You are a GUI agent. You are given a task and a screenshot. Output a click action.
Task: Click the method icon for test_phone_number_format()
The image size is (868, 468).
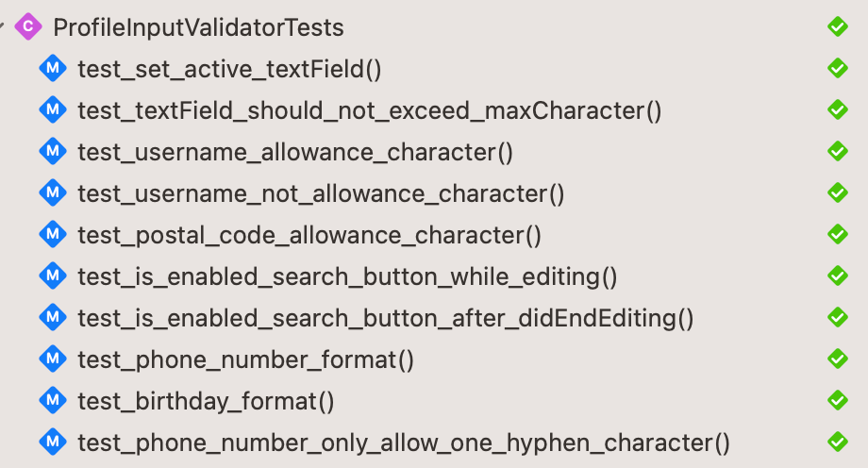pyautogui.click(x=52, y=359)
